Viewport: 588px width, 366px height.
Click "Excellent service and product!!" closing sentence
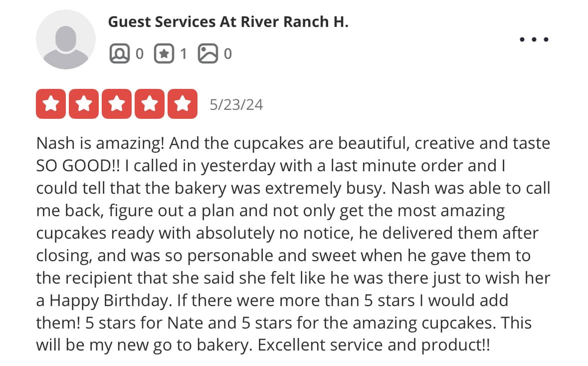(x=374, y=346)
